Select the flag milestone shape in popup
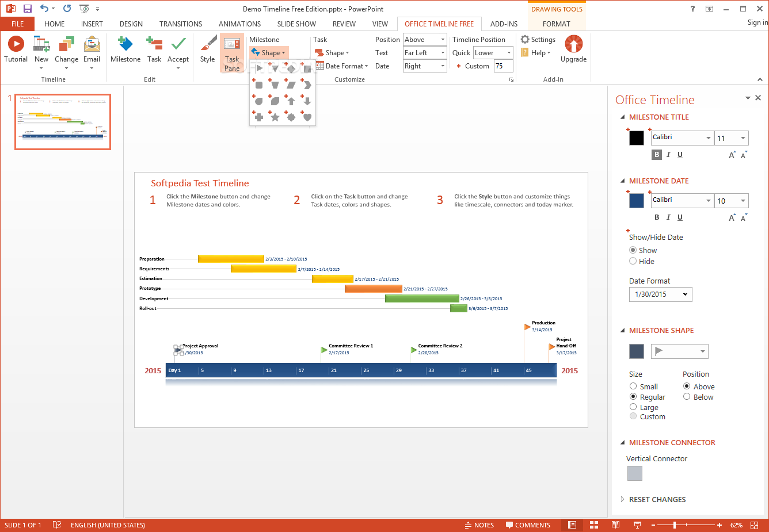Viewport: 769px width, 532px height. click(x=259, y=68)
